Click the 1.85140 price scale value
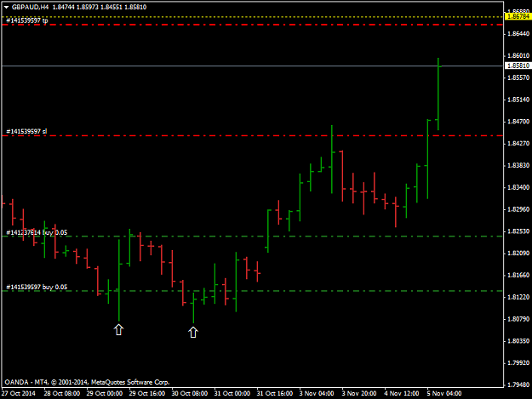The height and width of the screenshot is (399, 532). (518, 100)
